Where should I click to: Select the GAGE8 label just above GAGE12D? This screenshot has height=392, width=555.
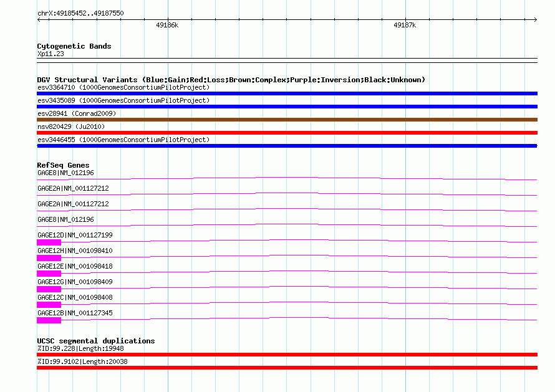tap(65, 220)
